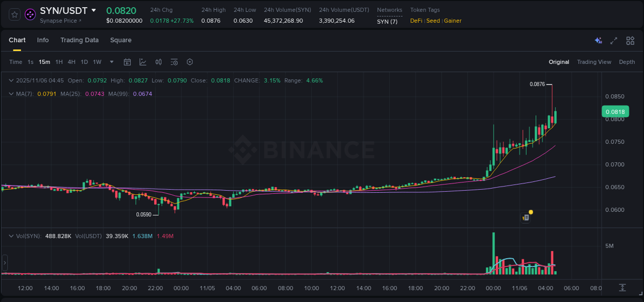
Task: Select the line chart style icon
Action: tap(143, 61)
